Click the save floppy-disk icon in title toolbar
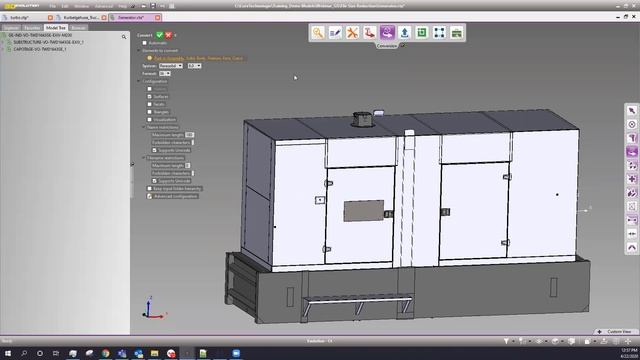Viewport: 640px width, 360px height. click(153, 6)
